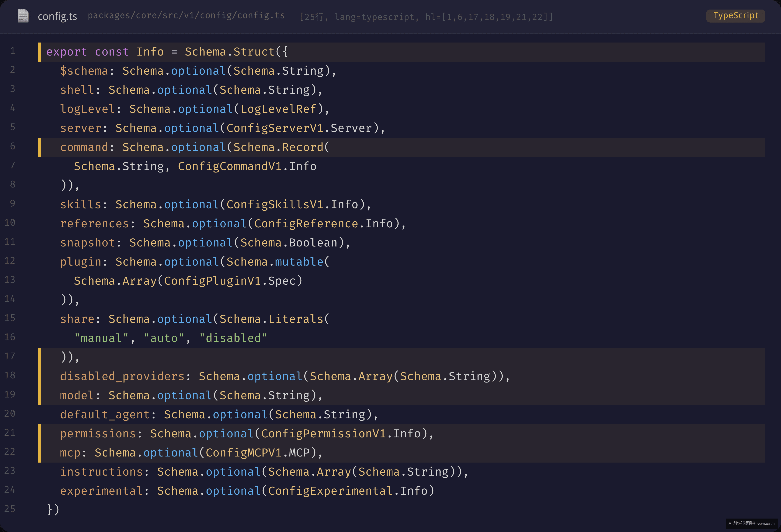Click the 'default_agent' property name
The height and width of the screenshot is (532, 781).
(105, 415)
